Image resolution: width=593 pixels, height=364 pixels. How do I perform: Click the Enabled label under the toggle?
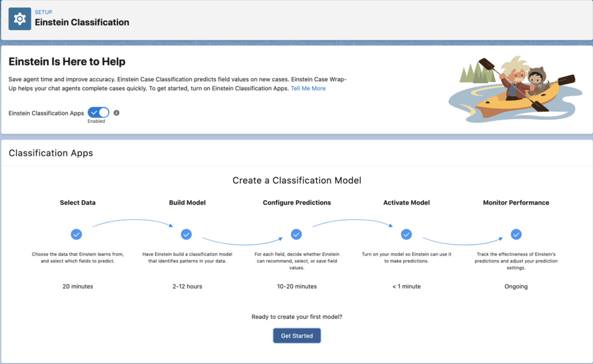pyautogui.click(x=97, y=121)
